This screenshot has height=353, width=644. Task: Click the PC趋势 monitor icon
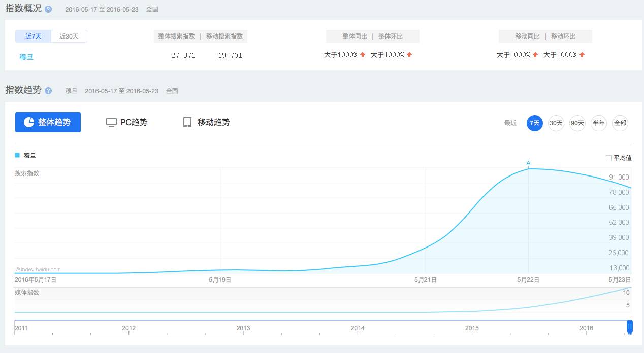pyautogui.click(x=111, y=122)
